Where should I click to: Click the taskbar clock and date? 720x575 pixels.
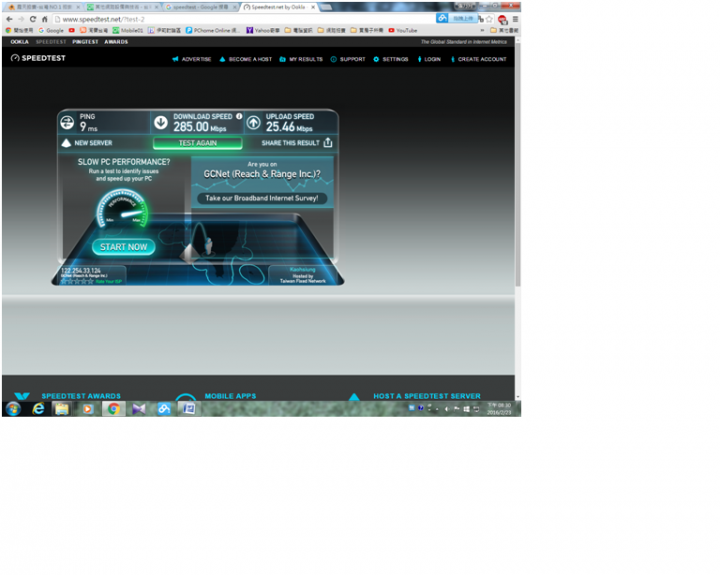pos(499,409)
